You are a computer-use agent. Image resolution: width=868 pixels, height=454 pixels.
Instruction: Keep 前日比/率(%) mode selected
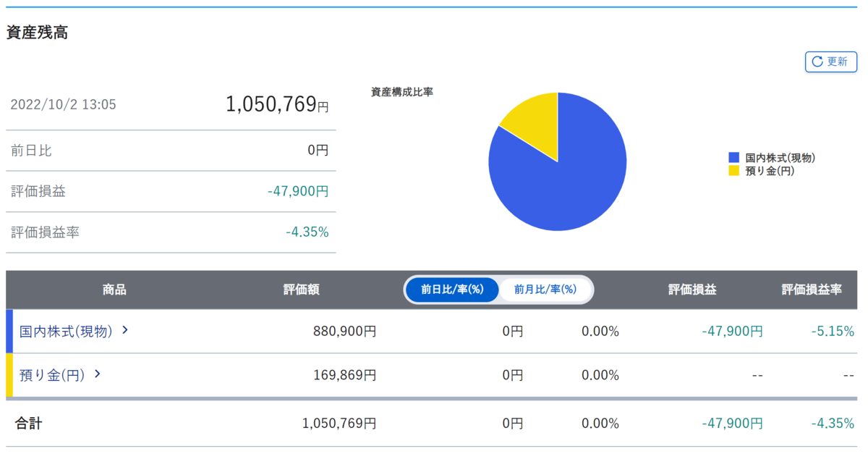pos(451,290)
